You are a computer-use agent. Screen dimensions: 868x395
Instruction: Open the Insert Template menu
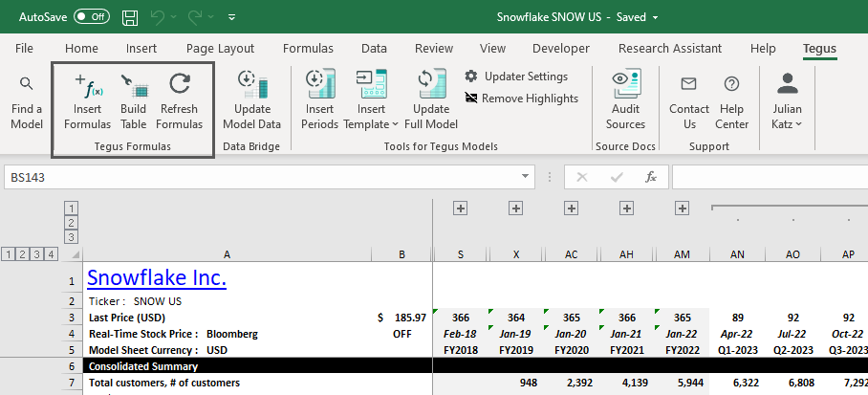point(371,101)
